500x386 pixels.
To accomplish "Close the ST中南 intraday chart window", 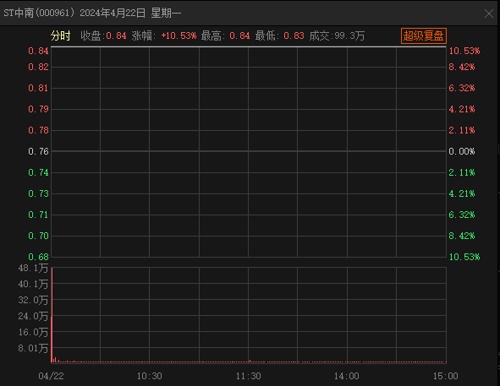I will coord(489,13).
